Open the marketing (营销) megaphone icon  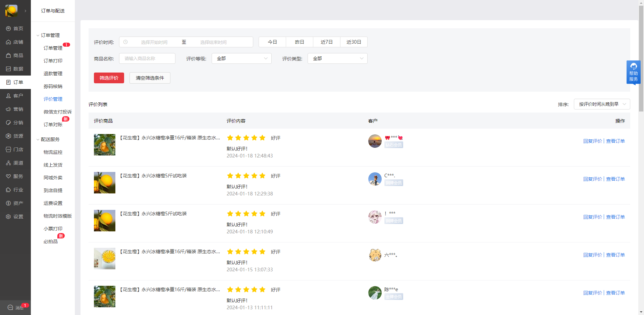(x=8, y=109)
